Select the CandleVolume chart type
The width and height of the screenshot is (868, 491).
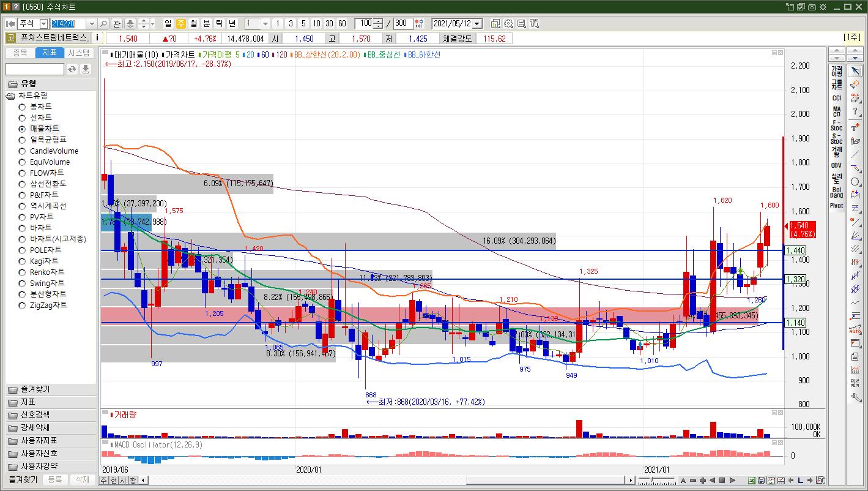coord(48,151)
